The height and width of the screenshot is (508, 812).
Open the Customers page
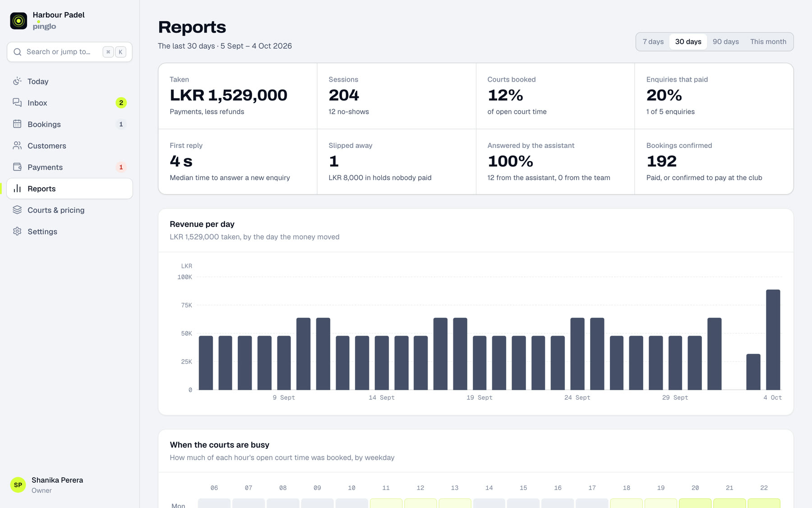click(x=69, y=146)
